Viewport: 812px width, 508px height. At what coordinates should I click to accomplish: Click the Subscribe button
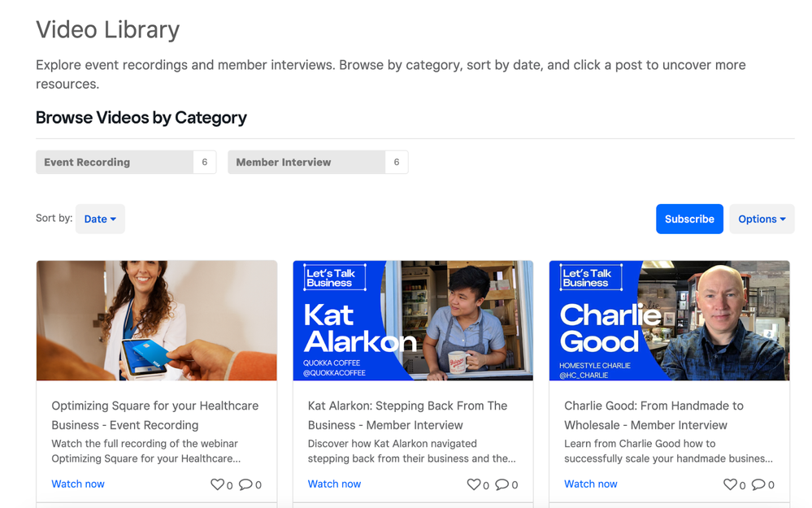(x=689, y=219)
